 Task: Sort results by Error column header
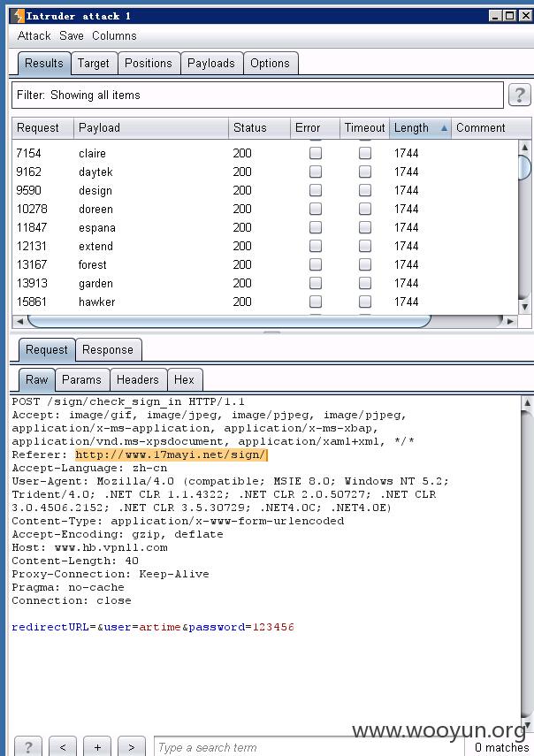[x=315, y=127]
